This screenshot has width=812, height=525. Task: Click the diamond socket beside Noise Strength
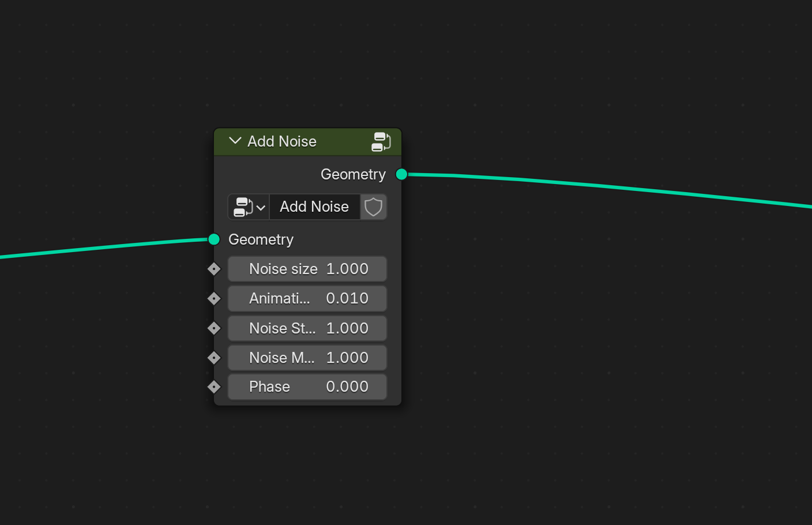click(x=214, y=328)
